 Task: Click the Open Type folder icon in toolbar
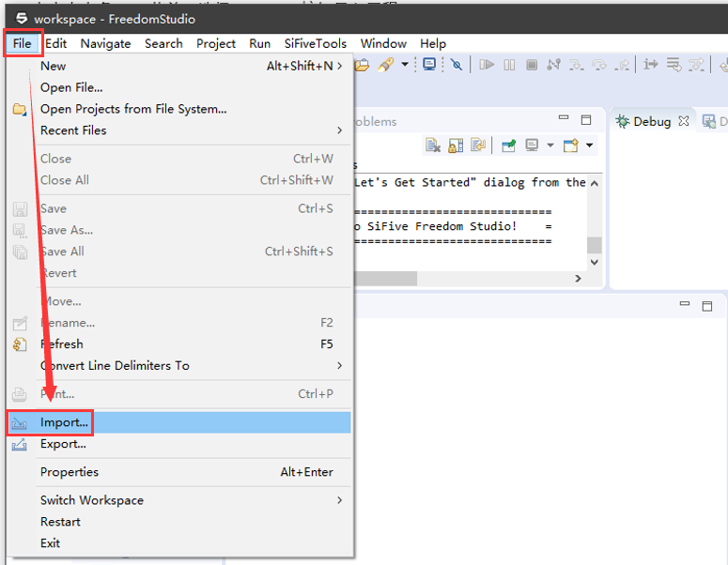click(x=362, y=65)
